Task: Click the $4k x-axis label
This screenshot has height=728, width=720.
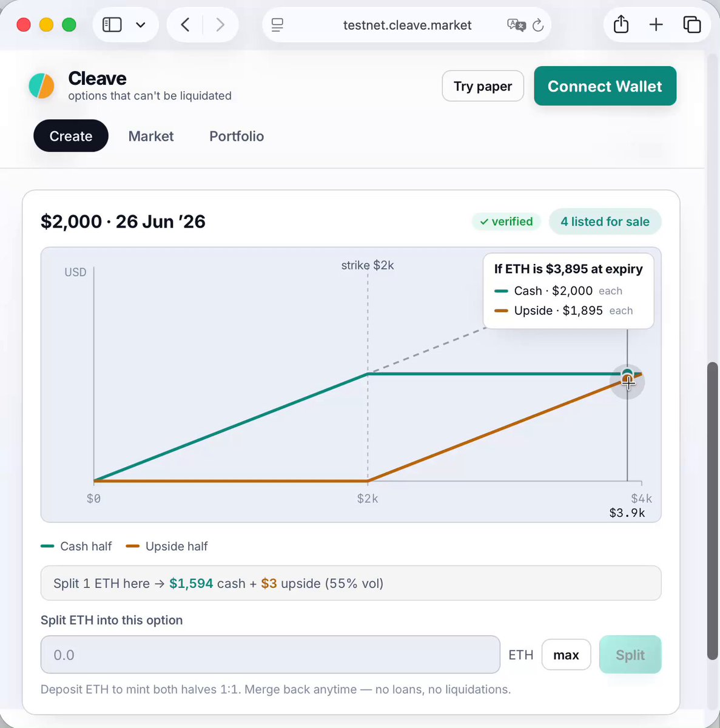Action: [642, 499]
